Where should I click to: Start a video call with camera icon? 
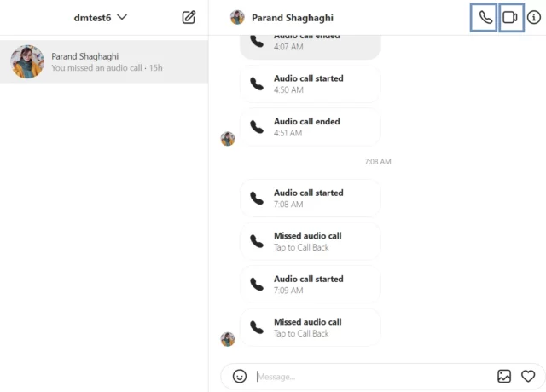511,17
